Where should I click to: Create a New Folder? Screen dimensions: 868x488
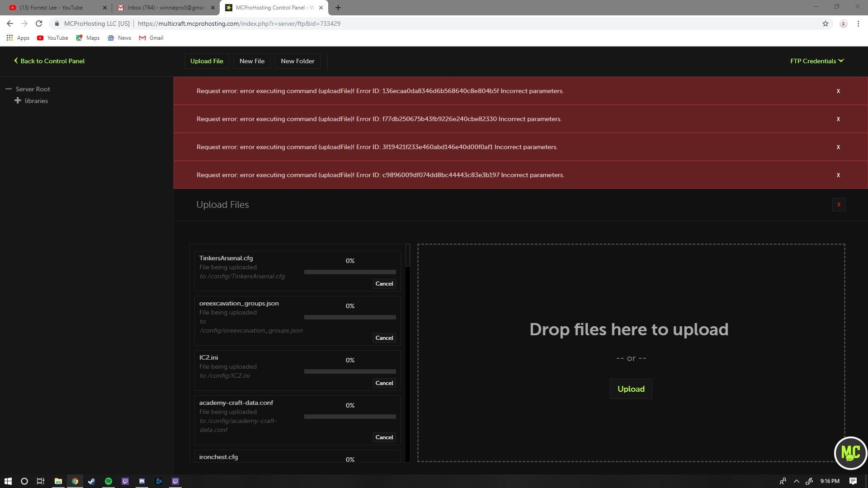297,61
